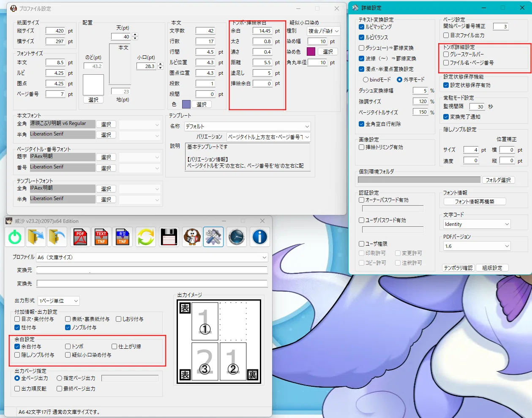This screenshot has width=532, height=418.
Task: Click the 威沙 app icon in title bar
Action: (9, 221)
